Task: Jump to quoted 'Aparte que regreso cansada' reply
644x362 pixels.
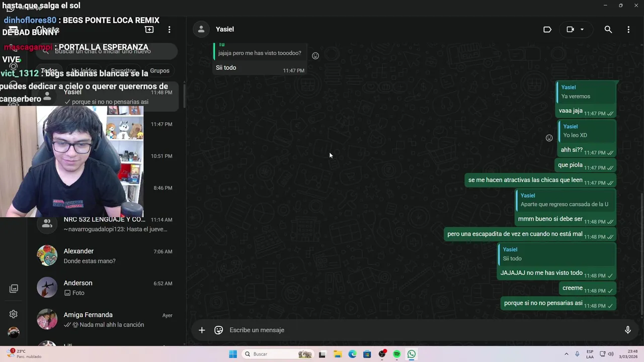Action: click(x=567, y=200)
